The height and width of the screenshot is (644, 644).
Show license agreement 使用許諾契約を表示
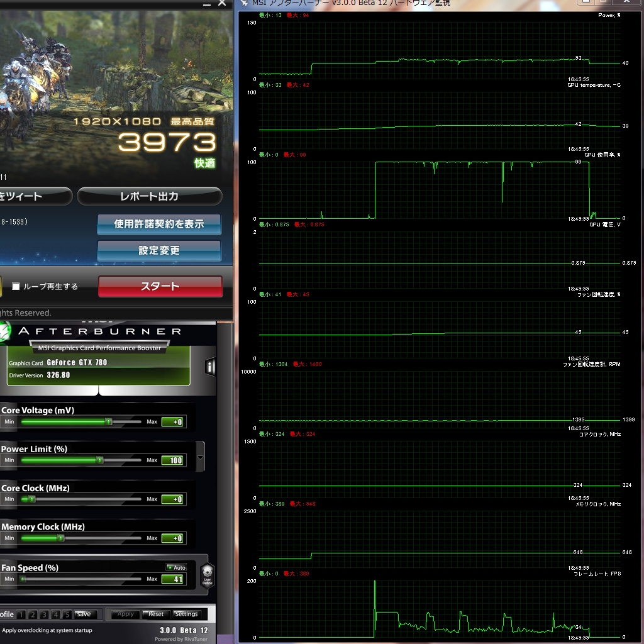coord(159,225)
